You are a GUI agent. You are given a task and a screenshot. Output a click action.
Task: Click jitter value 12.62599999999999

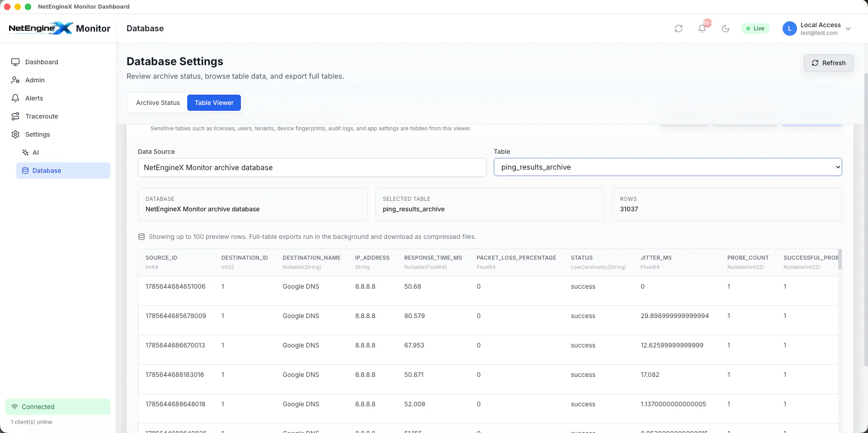point(672,345)
